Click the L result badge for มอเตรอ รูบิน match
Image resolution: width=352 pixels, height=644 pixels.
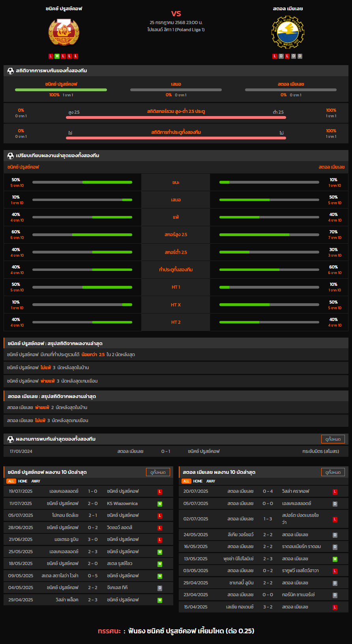pyautogui.click(x=160, y=540)
